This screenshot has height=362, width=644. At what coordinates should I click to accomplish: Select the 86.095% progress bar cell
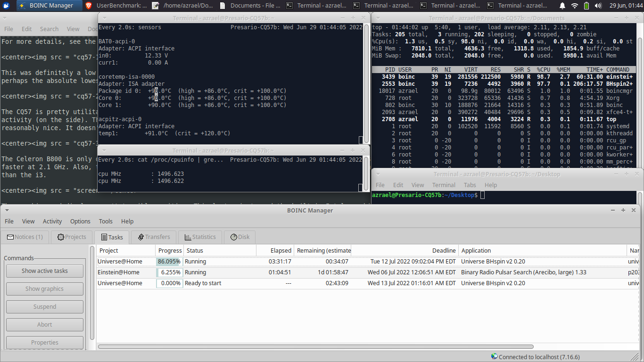169,261
